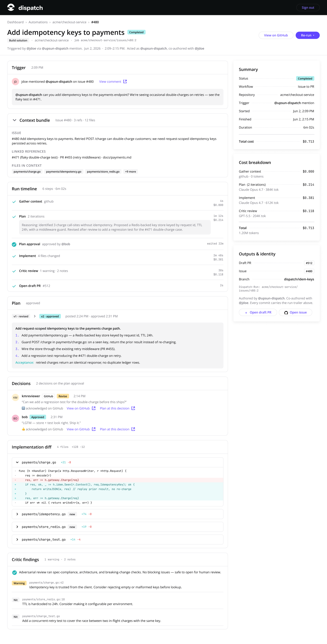Click the external-link icon beside View comment
Screen dimensions: 327x644
coord(125,81)
